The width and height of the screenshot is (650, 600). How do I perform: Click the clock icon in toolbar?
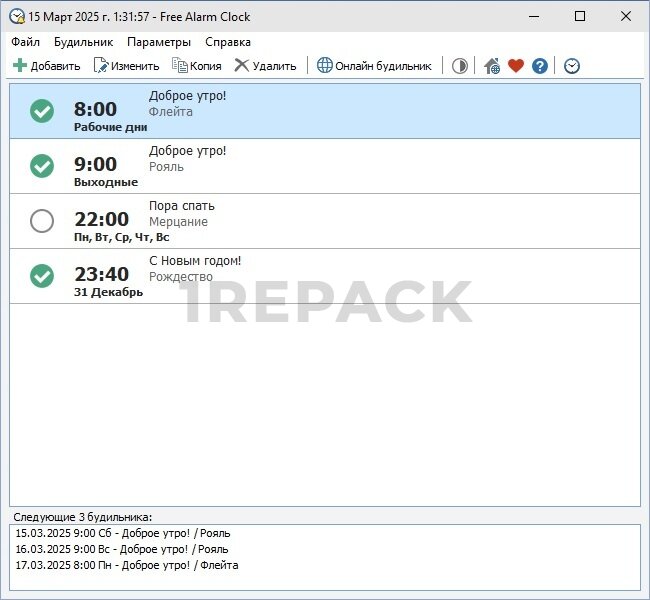[572, 66]
